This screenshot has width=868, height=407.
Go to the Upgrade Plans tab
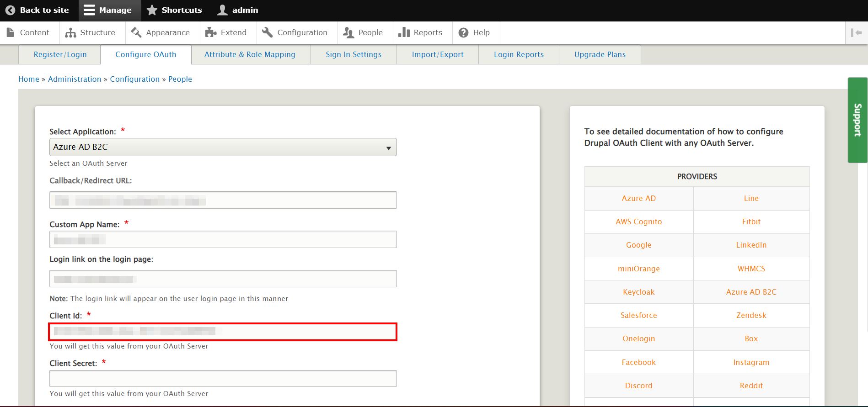600,54
